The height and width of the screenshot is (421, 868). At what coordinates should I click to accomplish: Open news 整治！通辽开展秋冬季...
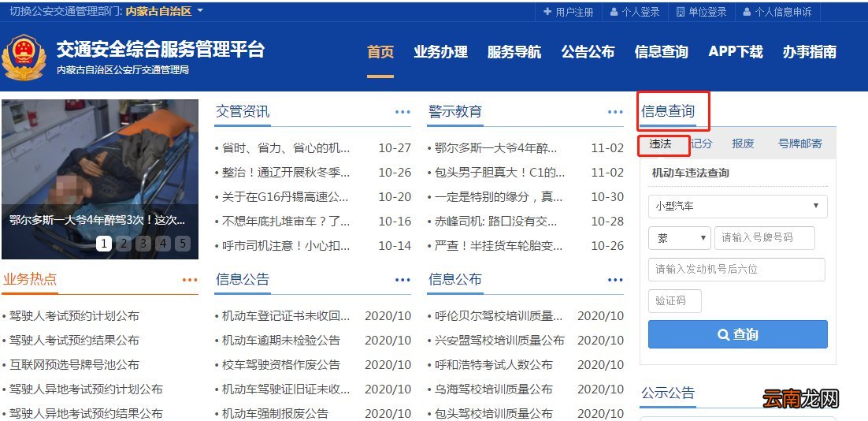point(285,173)
